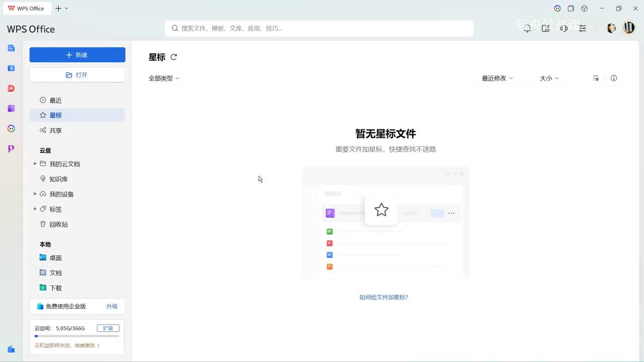The width and height of the screenshot is (644, 362).
Task: Add a new tab with plus button
Action: click(x=58, y=9)
